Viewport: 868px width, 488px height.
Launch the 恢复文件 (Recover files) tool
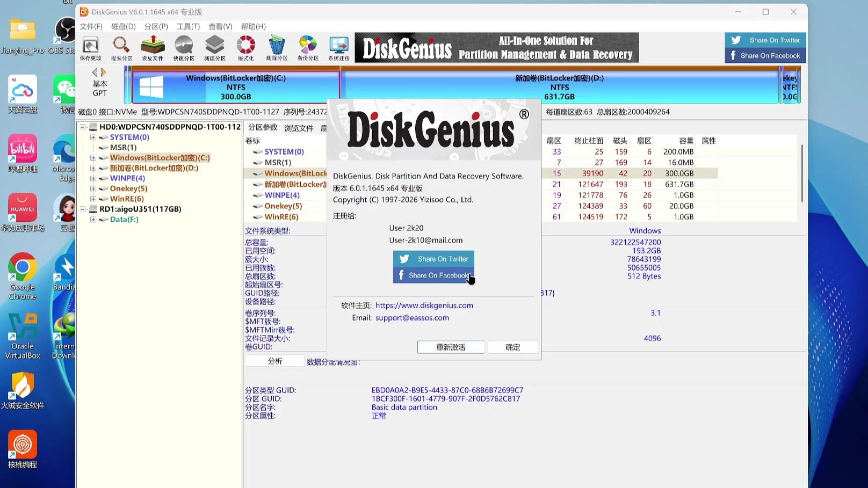(153, 48)
